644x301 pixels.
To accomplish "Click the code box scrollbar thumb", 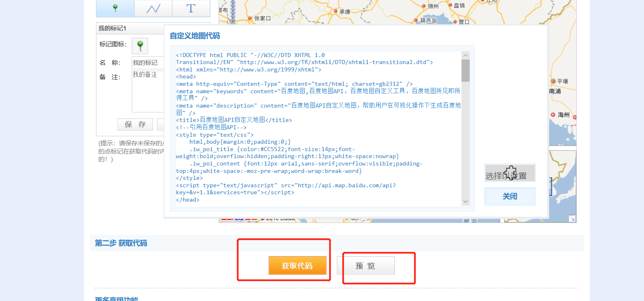I will tap(465, 71).
